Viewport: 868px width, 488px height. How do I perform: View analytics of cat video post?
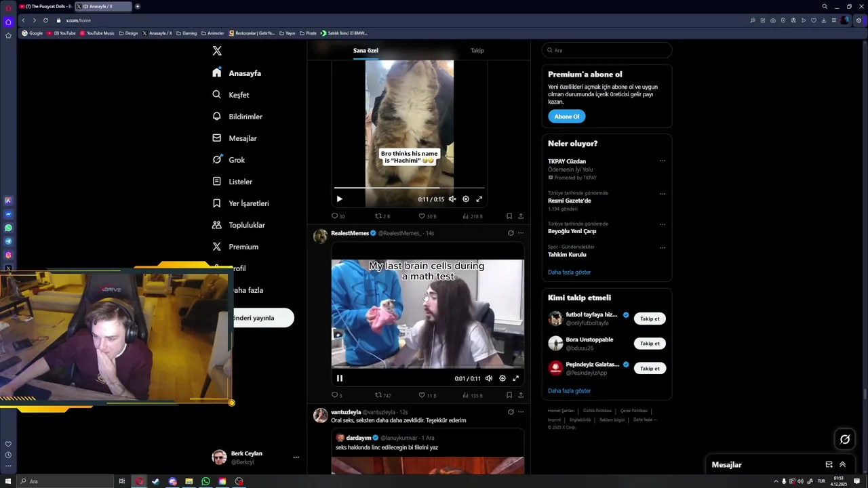tap(472, 216)
